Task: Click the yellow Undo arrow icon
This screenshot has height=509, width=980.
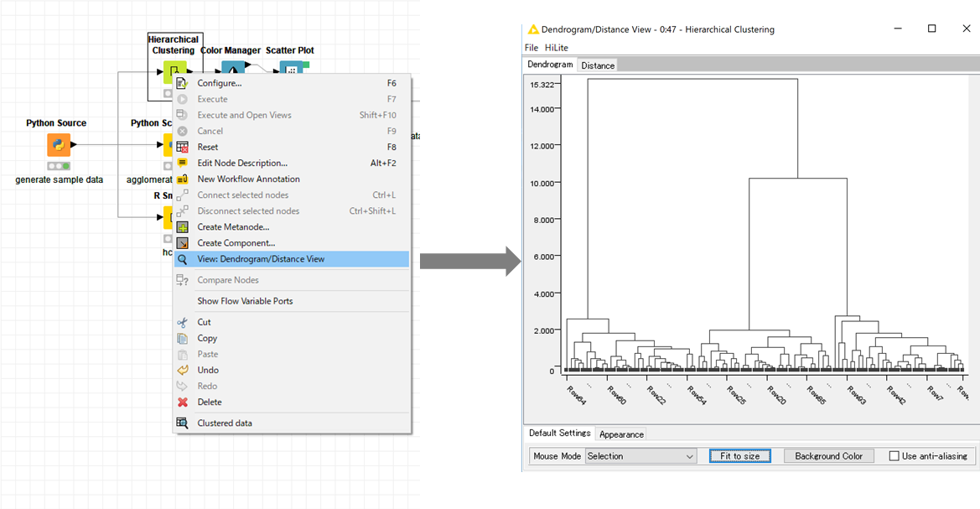Action: click(x=182, y=370)
